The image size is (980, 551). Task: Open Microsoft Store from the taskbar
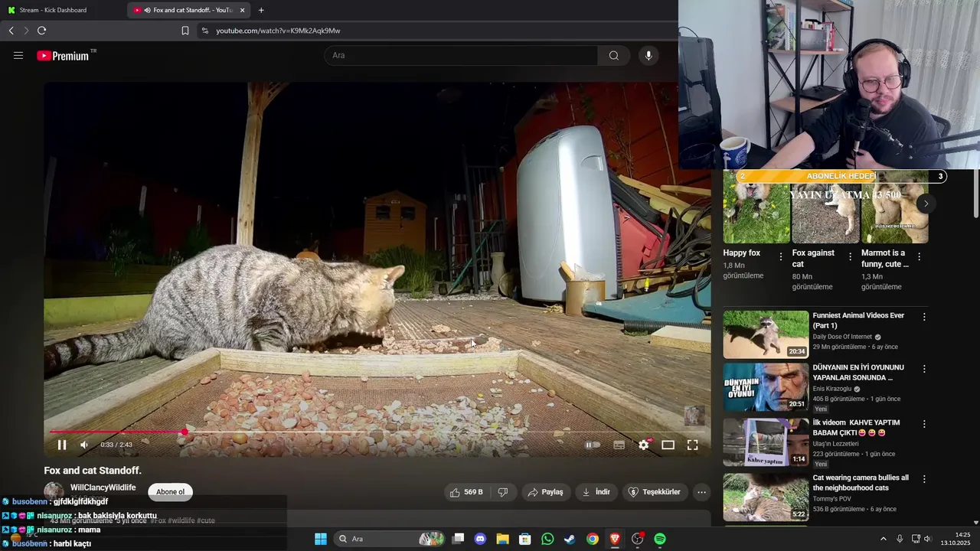(x=525, y=539)
